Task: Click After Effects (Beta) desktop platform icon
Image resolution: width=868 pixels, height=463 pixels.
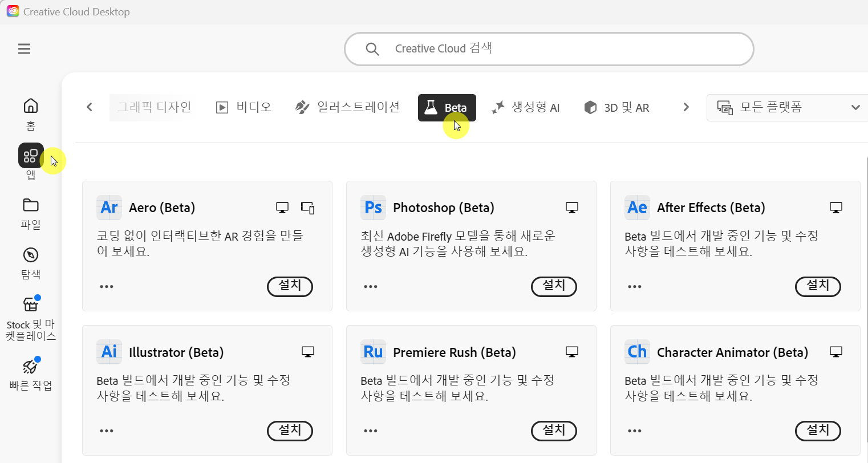Action: click(836, 208)
